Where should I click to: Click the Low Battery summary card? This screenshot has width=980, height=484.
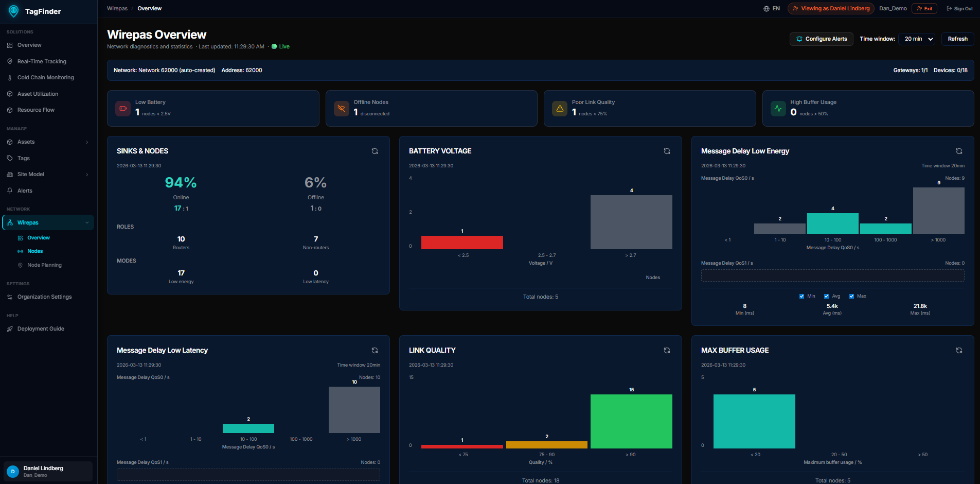pyautogui.click(x=213, y=109)
